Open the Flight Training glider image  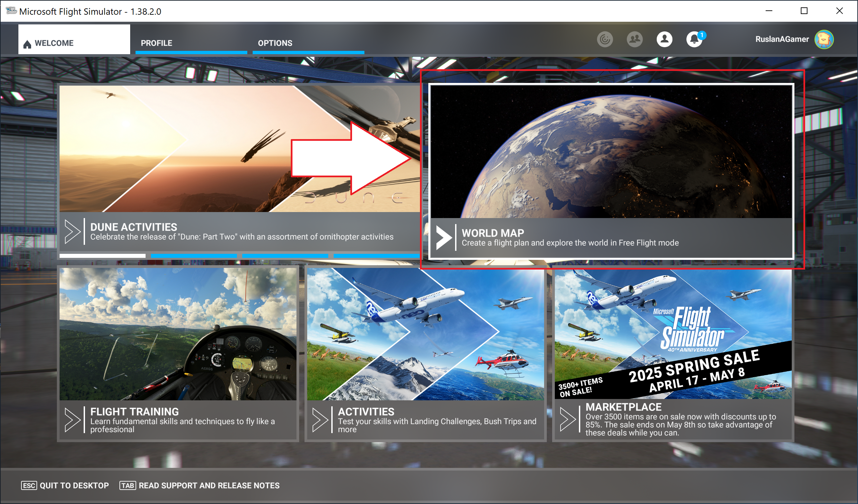pyautogui.click(x=178, y=334)
